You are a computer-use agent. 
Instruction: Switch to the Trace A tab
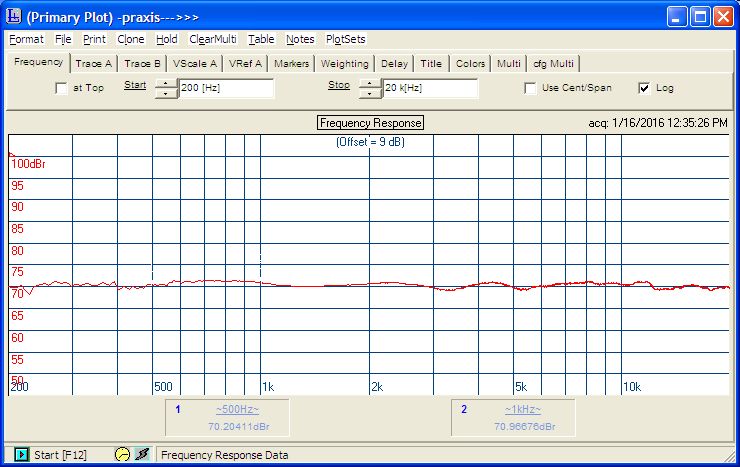pyautogui.click(x=93, y=64)
